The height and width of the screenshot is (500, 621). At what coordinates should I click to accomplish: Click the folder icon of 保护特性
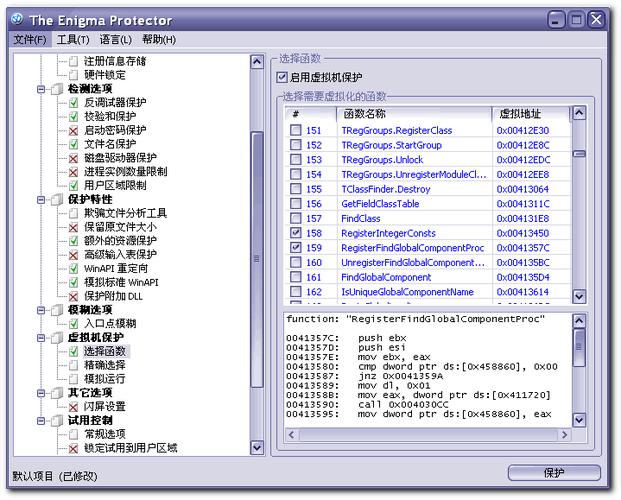[57, 199]
